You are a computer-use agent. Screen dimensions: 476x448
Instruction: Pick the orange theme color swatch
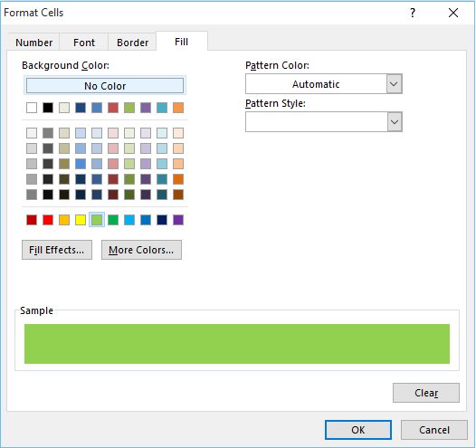[178, 108]
